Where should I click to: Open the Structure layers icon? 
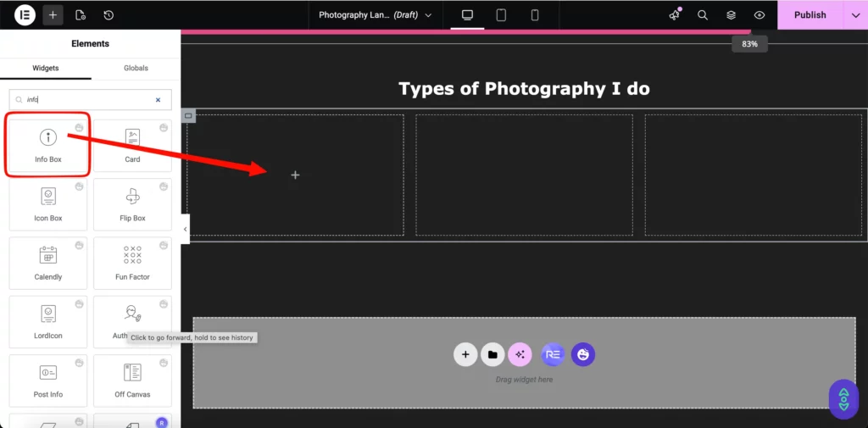732,15
